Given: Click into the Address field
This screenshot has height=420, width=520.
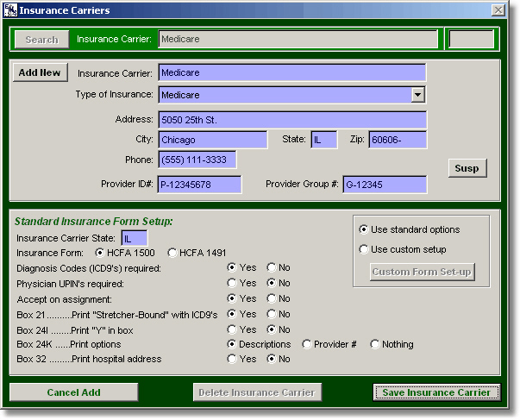Looking at the screenshot, I should [x=291, y=119].
